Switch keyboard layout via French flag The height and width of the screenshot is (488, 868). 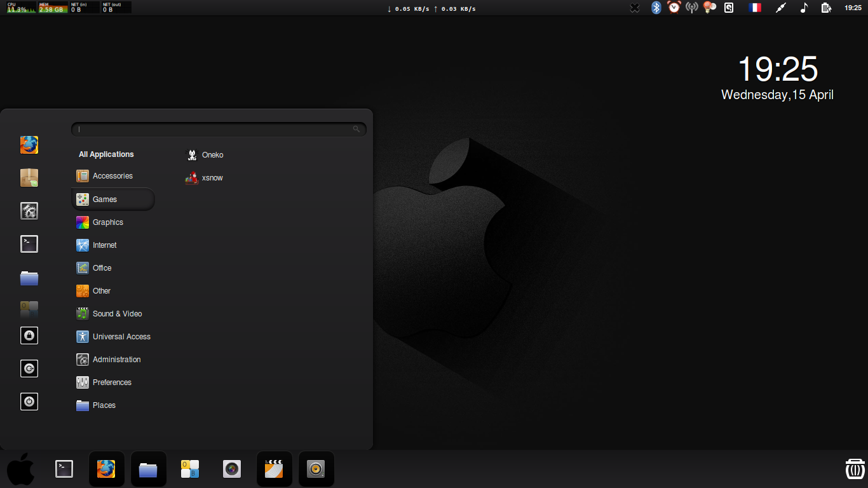[x=755, y=8]
